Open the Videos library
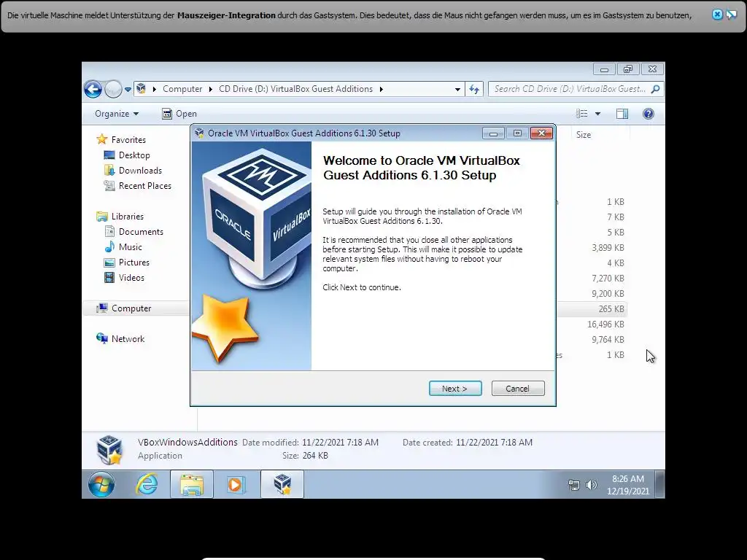 (124, 278)
